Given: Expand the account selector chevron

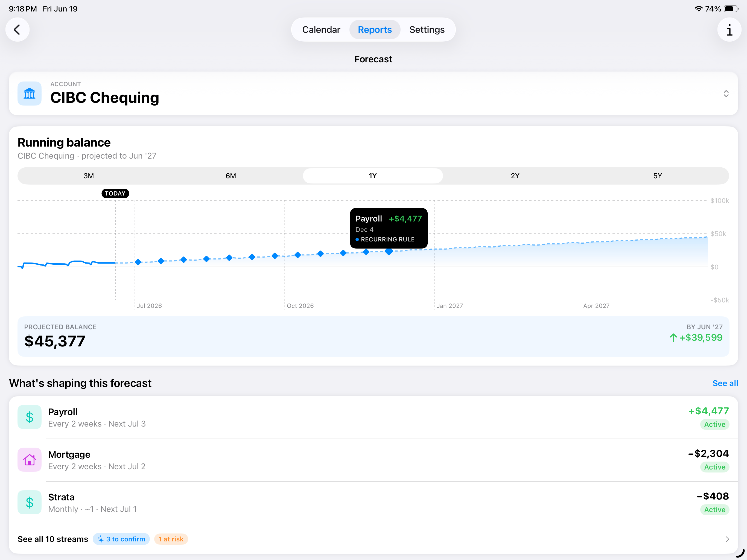Looking at the screenshot, I should [x=726, y=94].
